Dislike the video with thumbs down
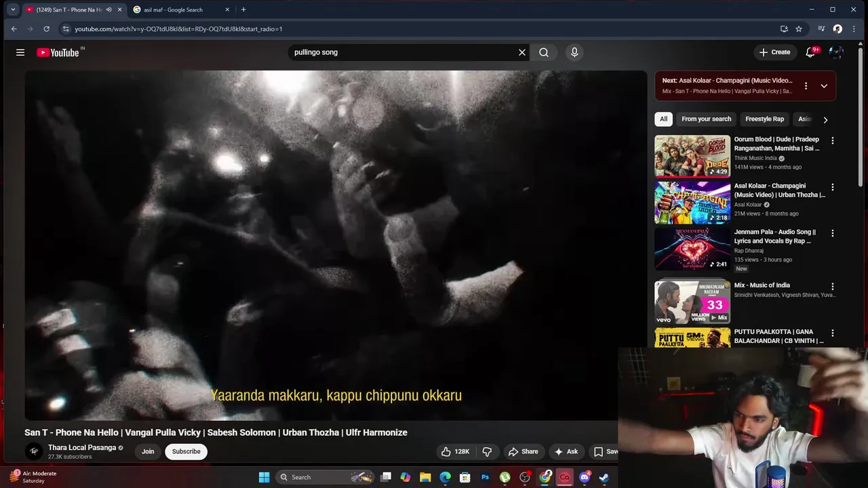The image size is (868, 488). [x=487, y=451]
